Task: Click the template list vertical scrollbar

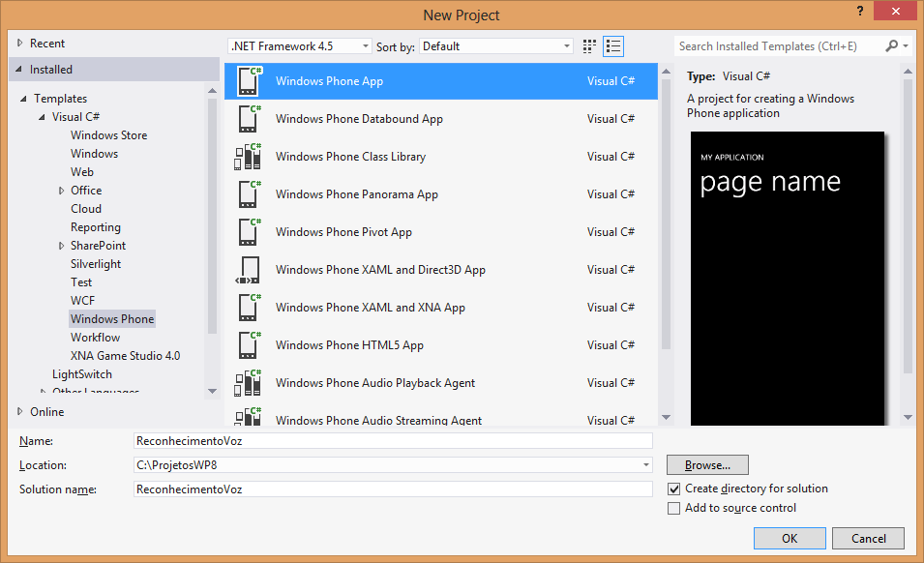Action: pos(666,215)
